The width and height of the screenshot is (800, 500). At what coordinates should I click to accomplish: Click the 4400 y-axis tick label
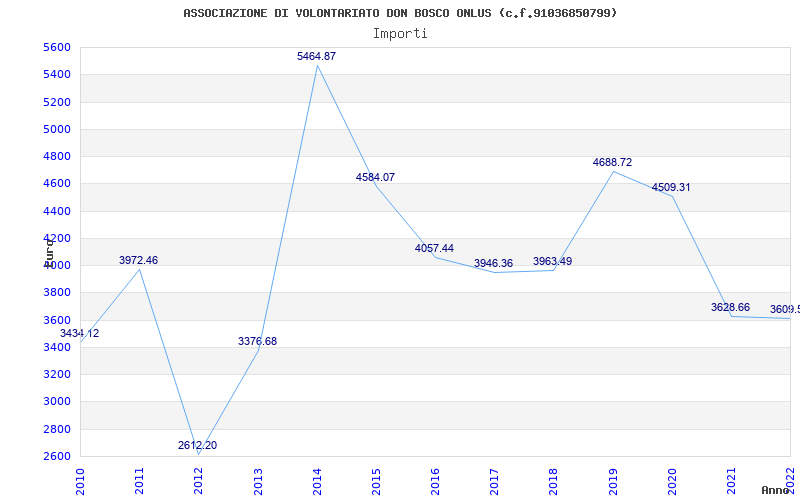click(x=56, y=211)
